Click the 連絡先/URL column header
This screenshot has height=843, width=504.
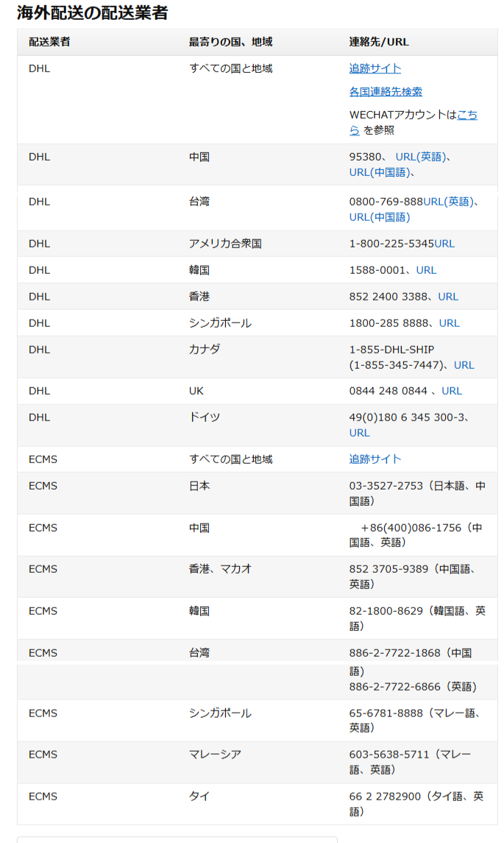[379, 41]
